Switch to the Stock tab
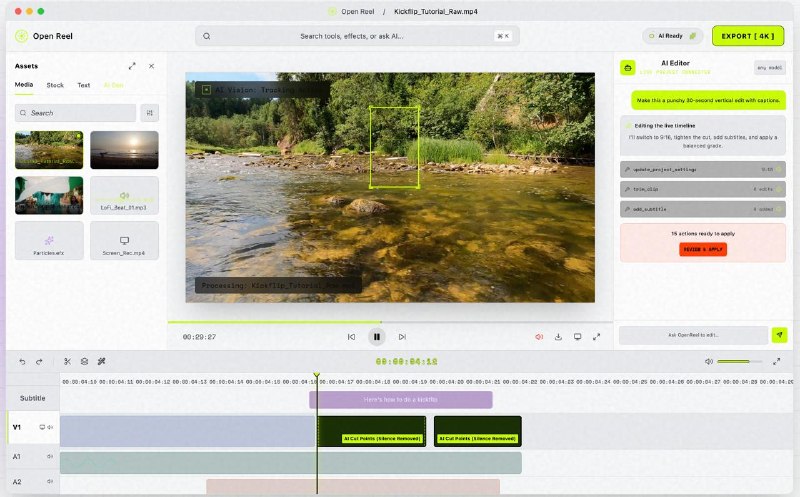Image resolution: width=800 pixels, height=497 pixels. click(55, 85)
